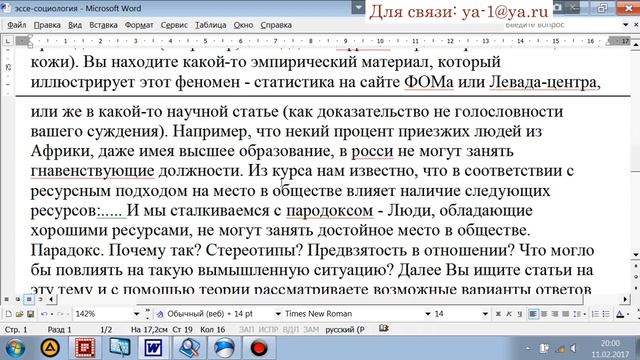Toggle ЗАП macro recording indicator
Image resolution: width=640 pixels, height=360 pixels.
coord(247,329)
